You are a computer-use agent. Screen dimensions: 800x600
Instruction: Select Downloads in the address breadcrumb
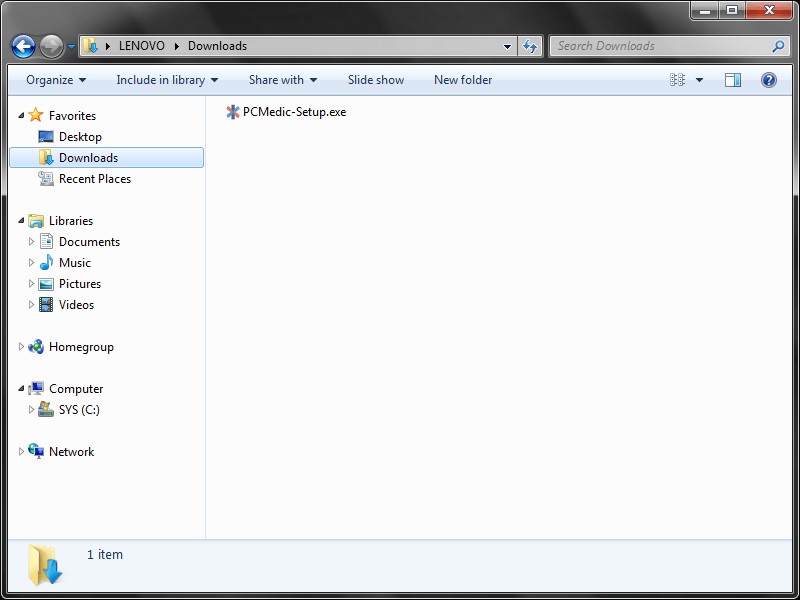coord(217,46)
